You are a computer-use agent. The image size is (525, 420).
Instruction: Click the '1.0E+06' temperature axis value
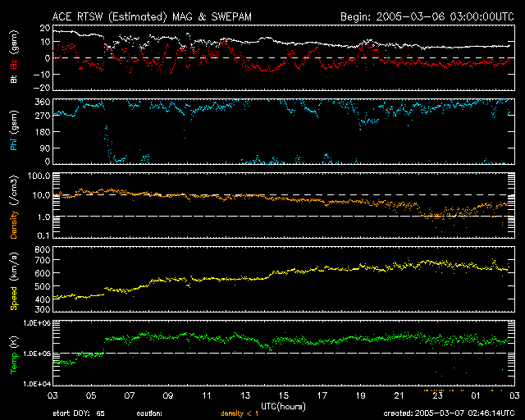click(37, 323)
